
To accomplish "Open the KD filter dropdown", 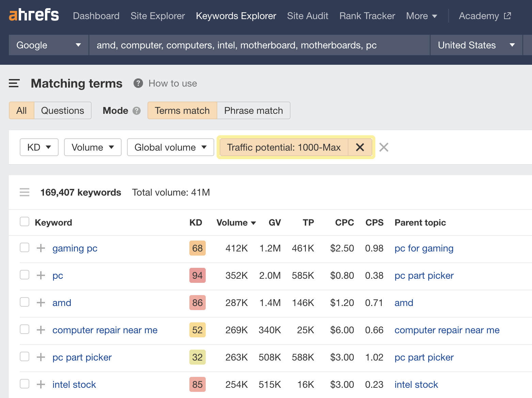I will coord(39,147).
